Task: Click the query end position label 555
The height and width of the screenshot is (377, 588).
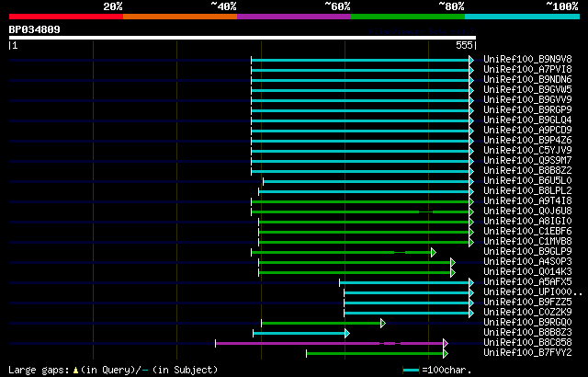Action: point(464,45)
